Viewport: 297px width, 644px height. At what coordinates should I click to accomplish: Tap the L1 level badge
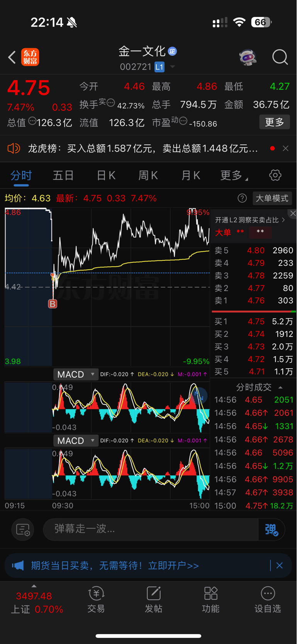click(160, 67)
